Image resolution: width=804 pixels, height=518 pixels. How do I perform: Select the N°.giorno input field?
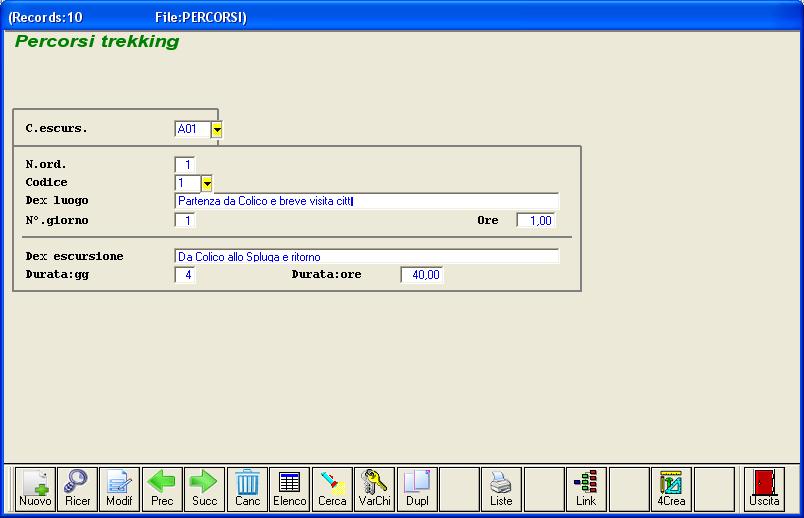[185, 221]
